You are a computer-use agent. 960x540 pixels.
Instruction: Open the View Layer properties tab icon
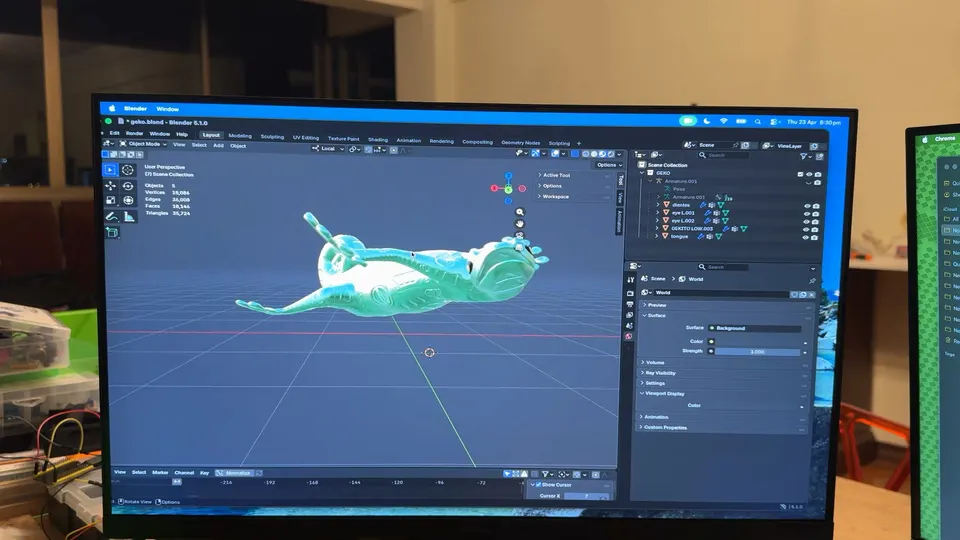(x=629, y=315)
